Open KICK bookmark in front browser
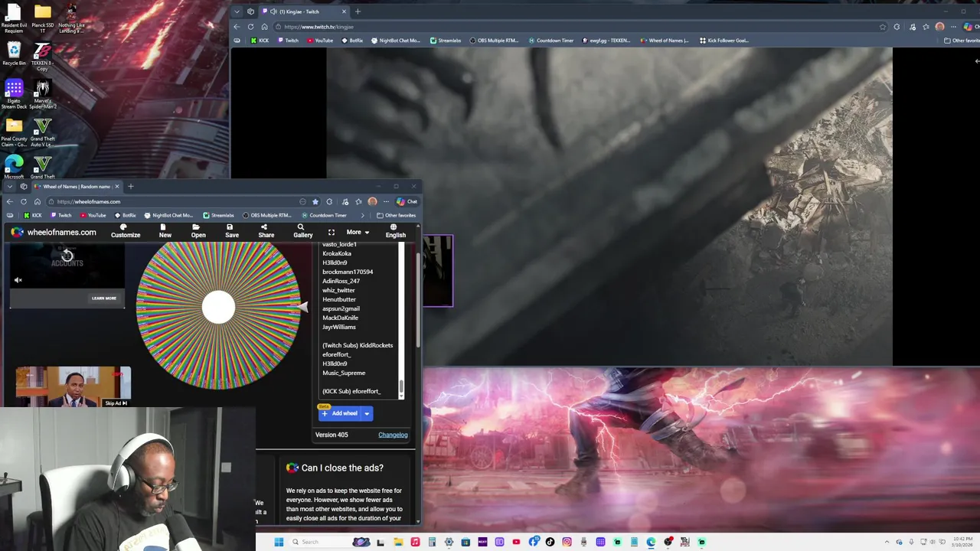The height and width of the screenshot is (551, 980). click(33, 215)
